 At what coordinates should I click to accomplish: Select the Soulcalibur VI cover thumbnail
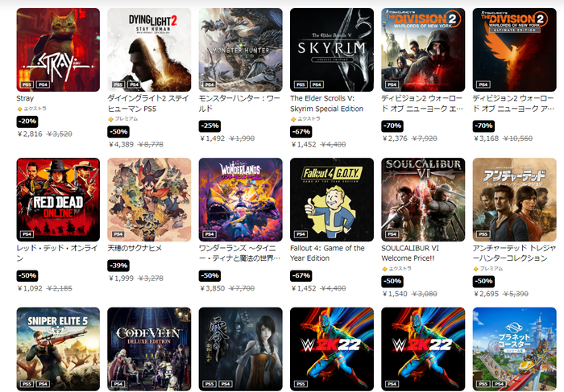point(423,200)
